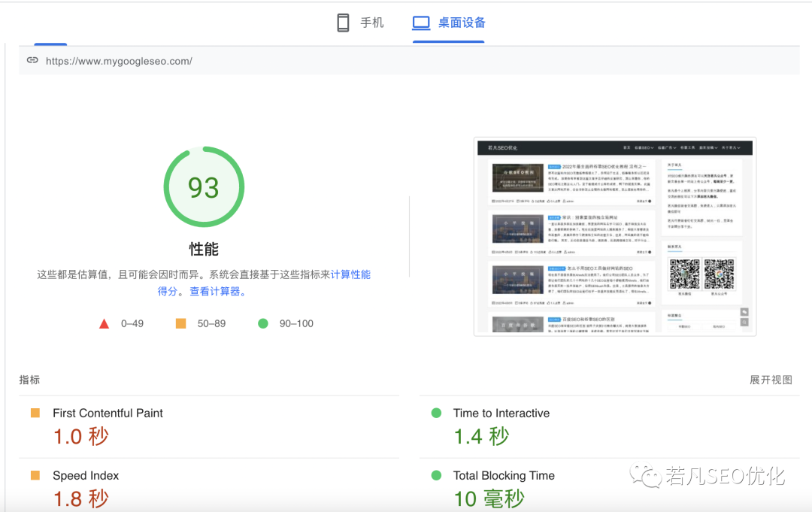The width and height of the screenshot is (812, 512).
Task: Click the green circle 90–100 legend icon
Action: coord(263,323)
